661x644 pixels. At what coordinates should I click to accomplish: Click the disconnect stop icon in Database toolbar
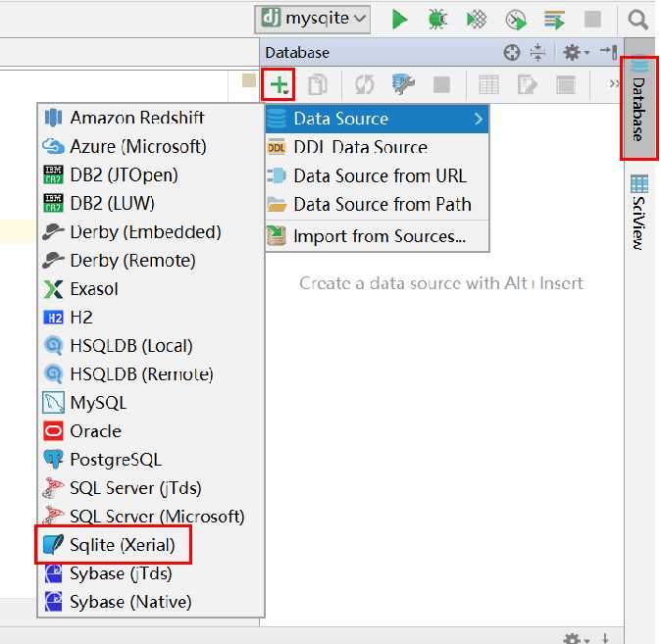pos(441,84)
